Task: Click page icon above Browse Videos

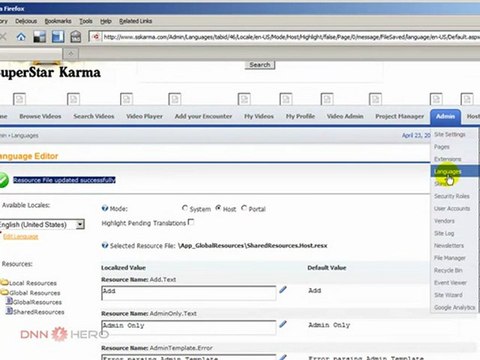Action: coord(19,99)
